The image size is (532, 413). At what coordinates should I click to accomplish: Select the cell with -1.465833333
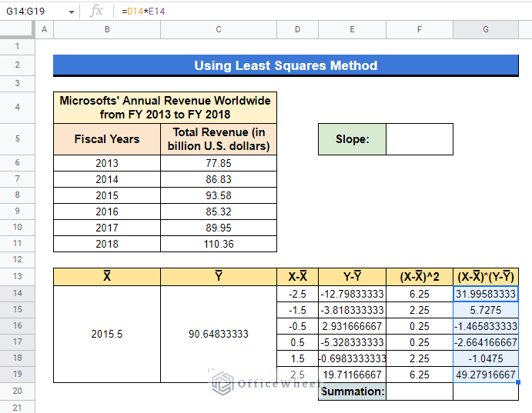coord(486,326)
